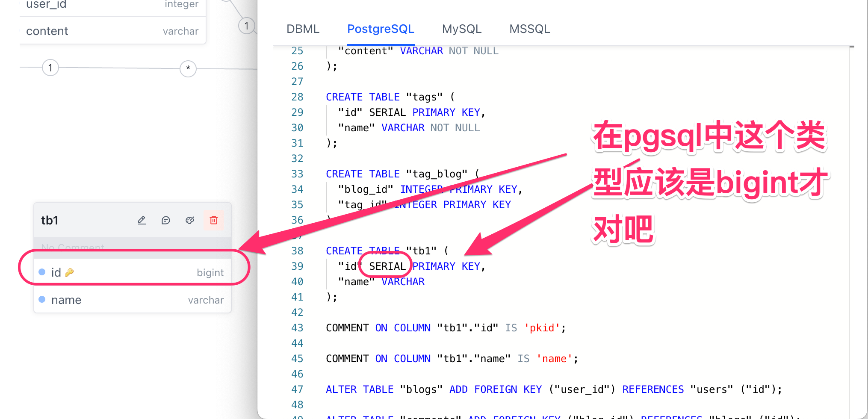Viewport: 868px width, 419px height.
Task: Click the blue dot handle beside id column
Action: (42, 272)
